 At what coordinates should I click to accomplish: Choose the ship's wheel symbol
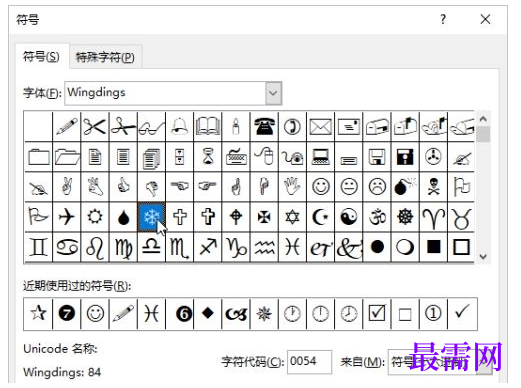click(x=405, y=217)
